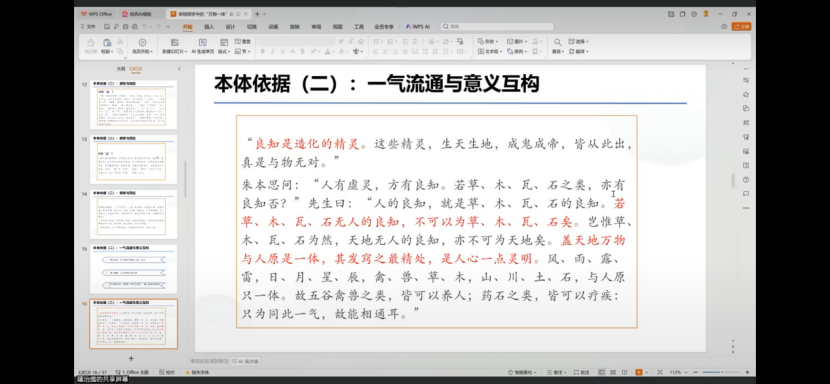Open the 切换 transitions tab

(251, 26)
